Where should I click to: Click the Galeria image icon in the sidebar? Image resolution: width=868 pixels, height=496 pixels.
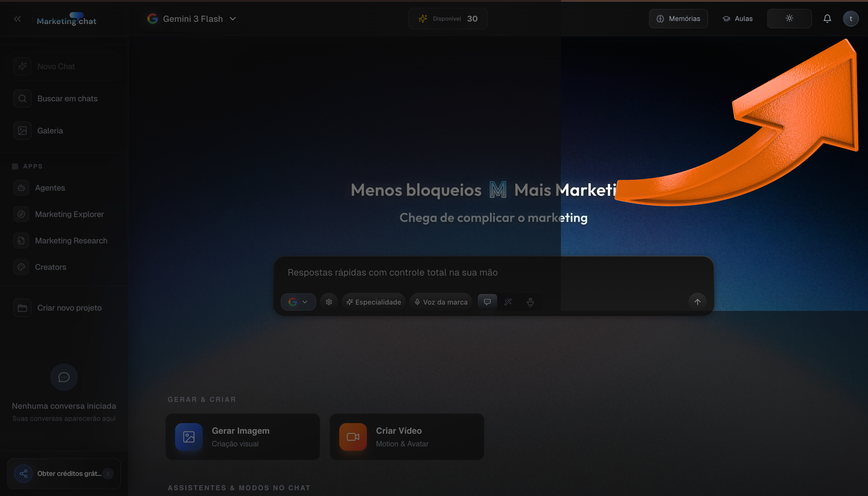pyautogui.click(x=22, y=131)
